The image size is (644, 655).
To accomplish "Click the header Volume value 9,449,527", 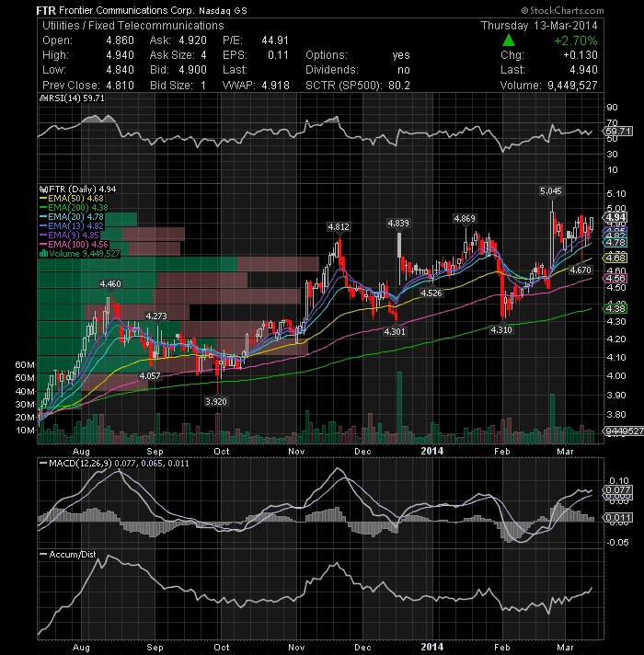I will point(572,86).
